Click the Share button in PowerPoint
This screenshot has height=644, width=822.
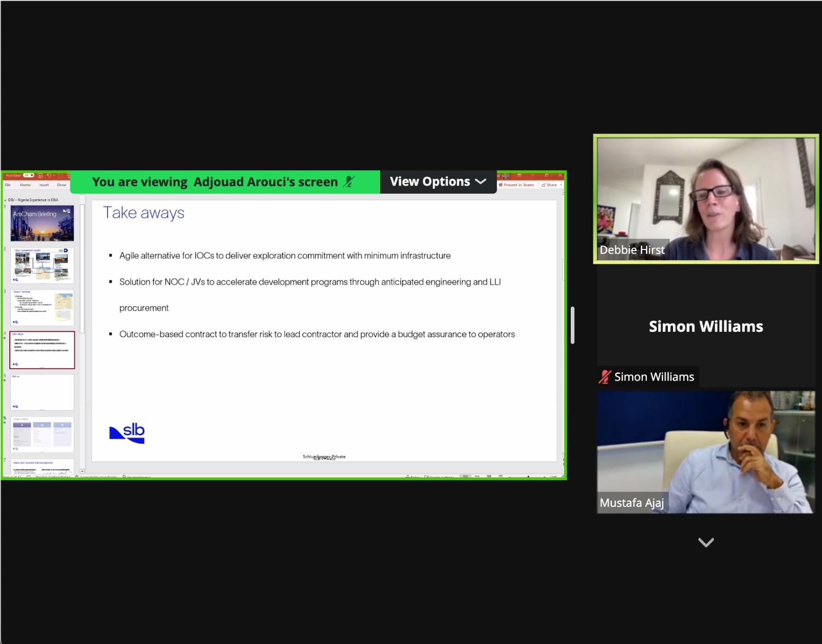click(551, 185)
